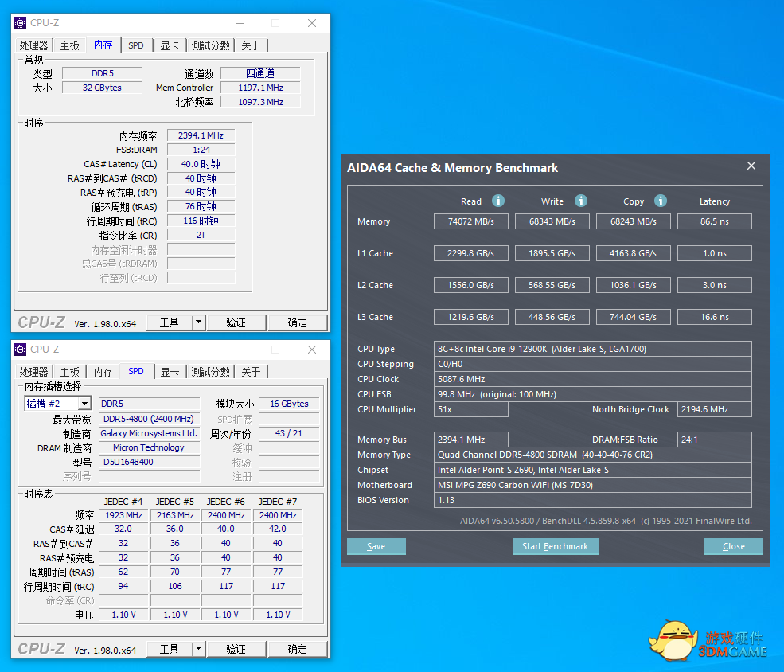Click the Motherboard field MSI MPG Z690 Carbon WiFi

[x=592, y=485]
